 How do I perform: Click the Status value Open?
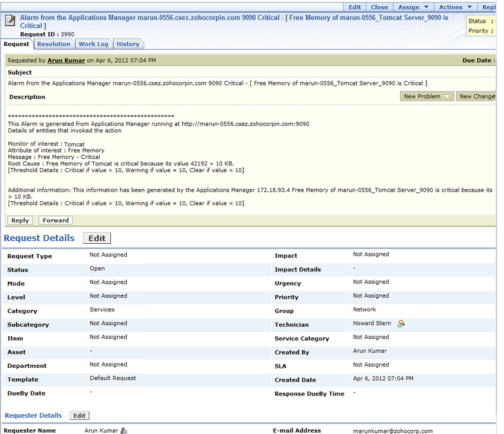97,269
